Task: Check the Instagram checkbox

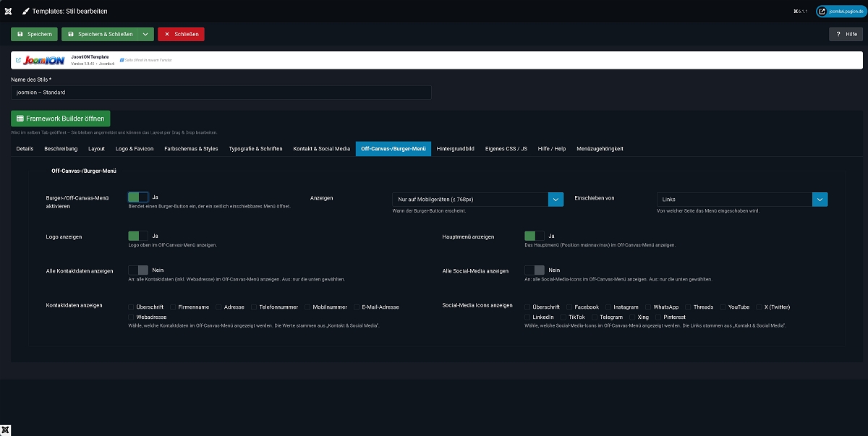Action: click(x=608, y=307)
